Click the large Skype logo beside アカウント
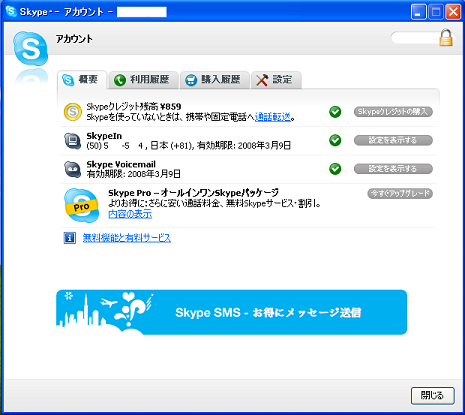The height and width of the screenshot is (415, 465). tap(30, 49)
